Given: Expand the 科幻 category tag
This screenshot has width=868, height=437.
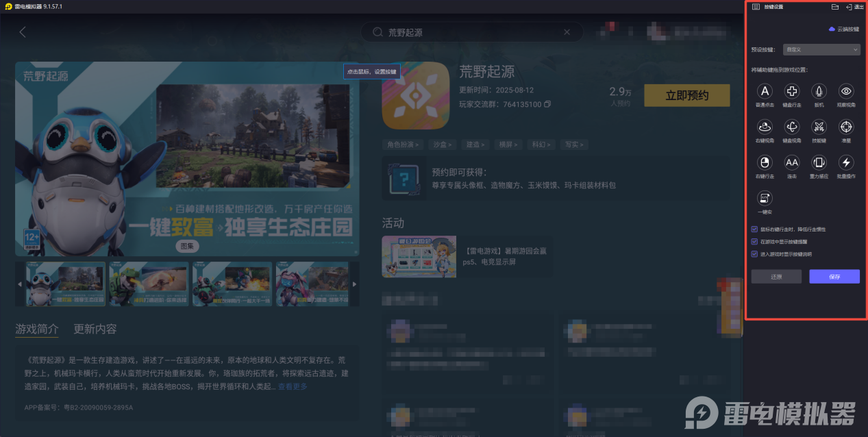Looking at the screenshot, I should pos(541,144).
